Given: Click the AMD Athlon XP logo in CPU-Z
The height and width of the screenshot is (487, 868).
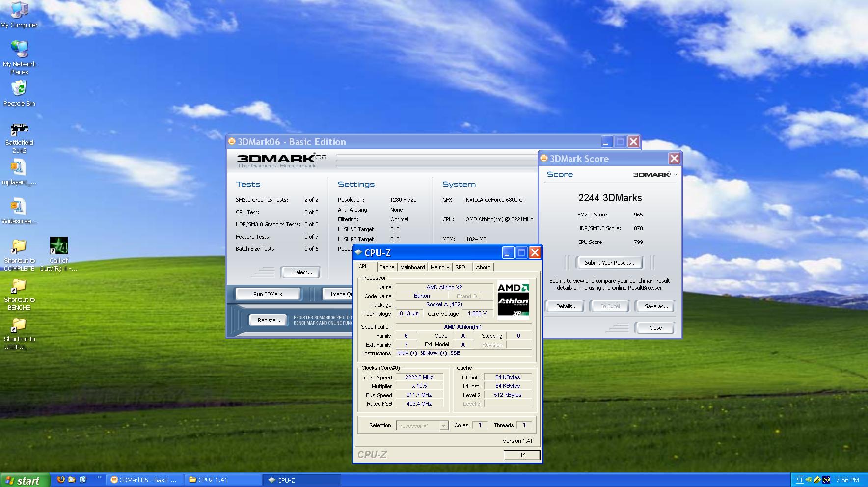Looking at the screenshot, I should (513, 300).
